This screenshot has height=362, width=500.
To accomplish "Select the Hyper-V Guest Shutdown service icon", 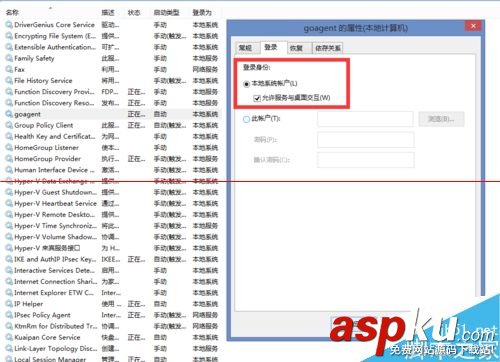I will coord(9,192).
